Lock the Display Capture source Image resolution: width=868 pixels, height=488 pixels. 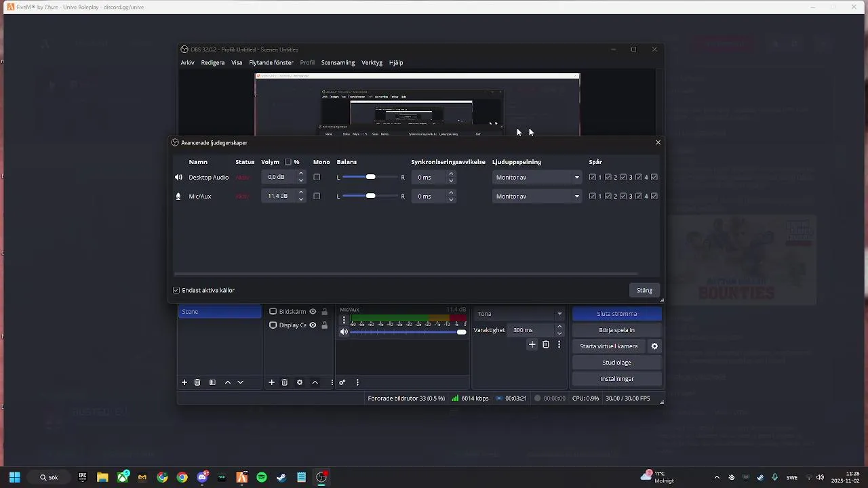324,325
